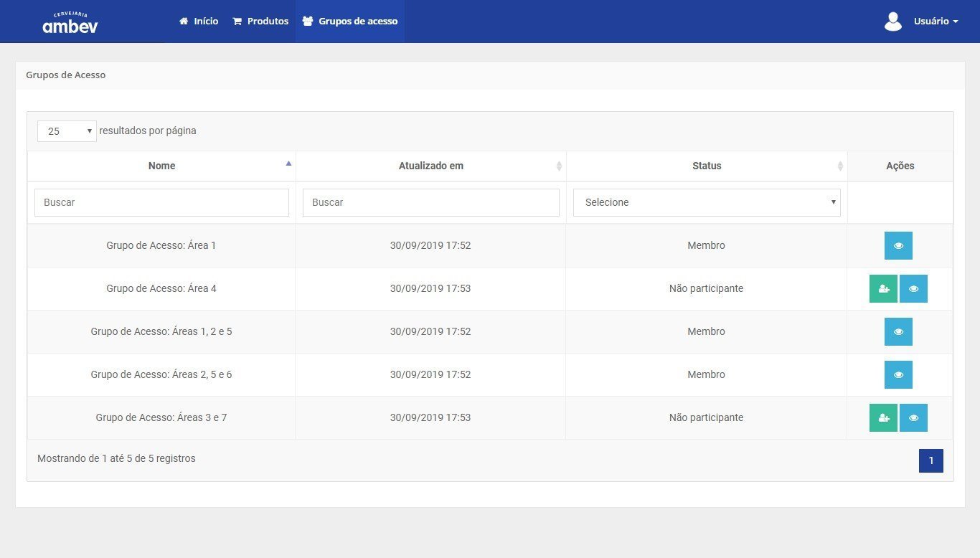
Task: Click the view eye icon for Área 1
Action: 898,246
